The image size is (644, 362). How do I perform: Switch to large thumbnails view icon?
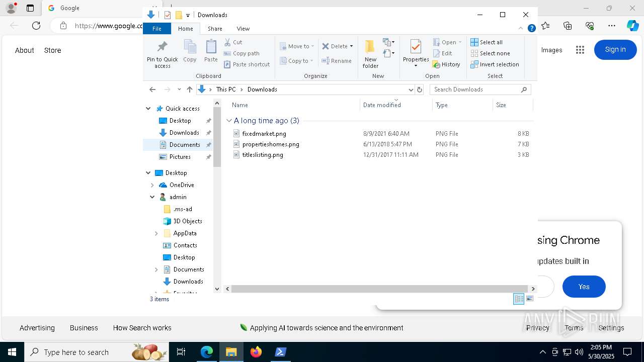[529, 299]
